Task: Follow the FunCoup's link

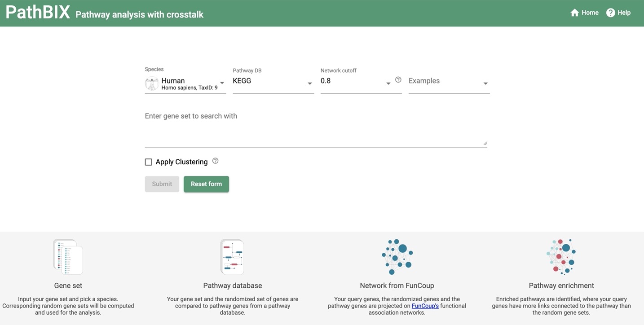Action: [x=425, y=306]
